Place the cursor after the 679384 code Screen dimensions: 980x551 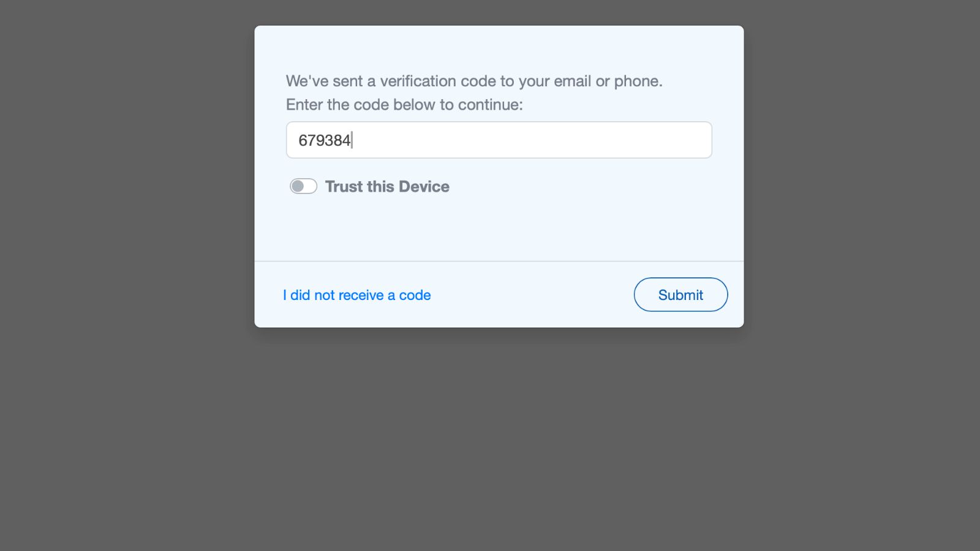tap(353, 140)
